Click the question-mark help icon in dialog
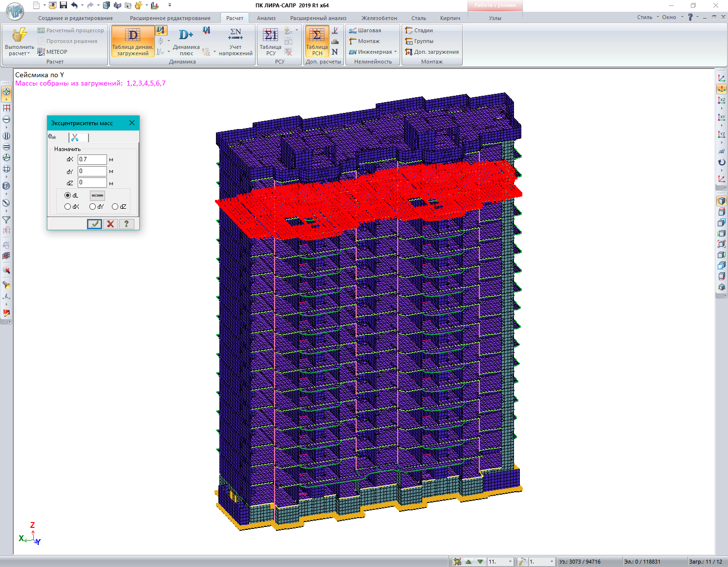728x567 pixels. click(127, 224)
